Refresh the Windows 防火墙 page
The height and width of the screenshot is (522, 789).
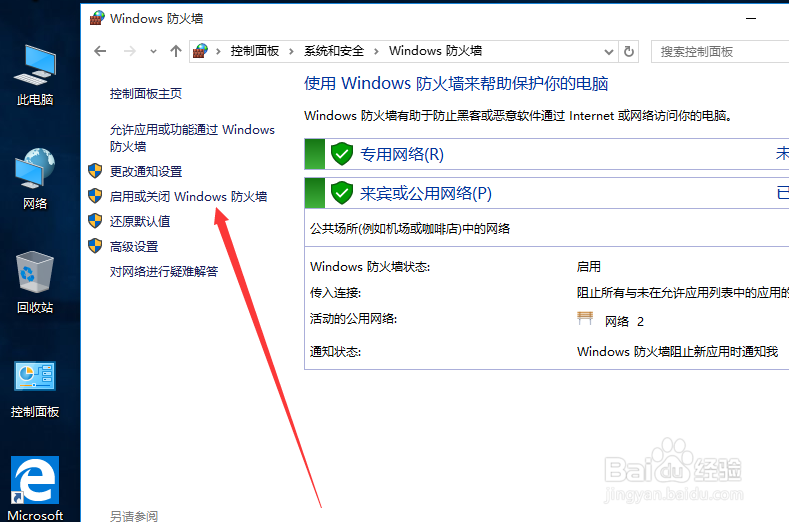coord(629,51)
